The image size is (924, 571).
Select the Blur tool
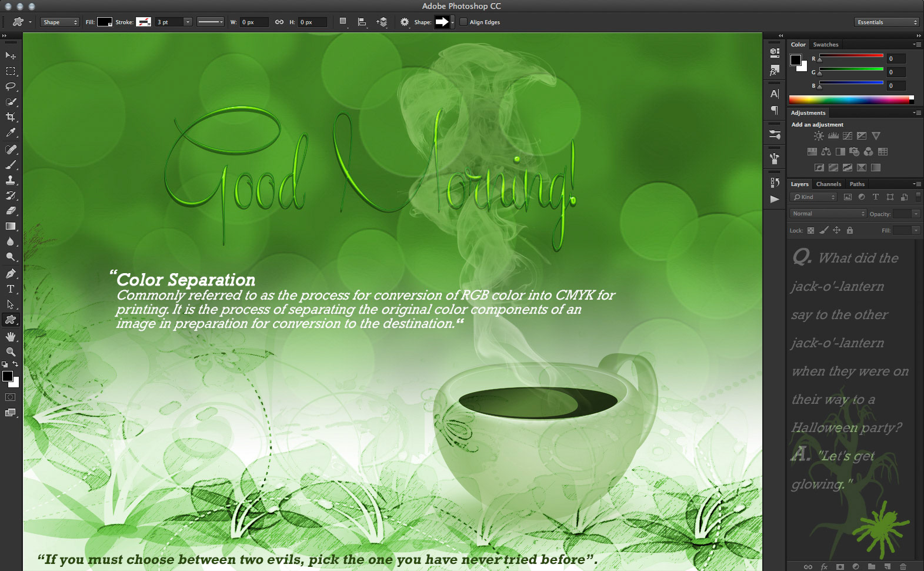coord(11,241)
